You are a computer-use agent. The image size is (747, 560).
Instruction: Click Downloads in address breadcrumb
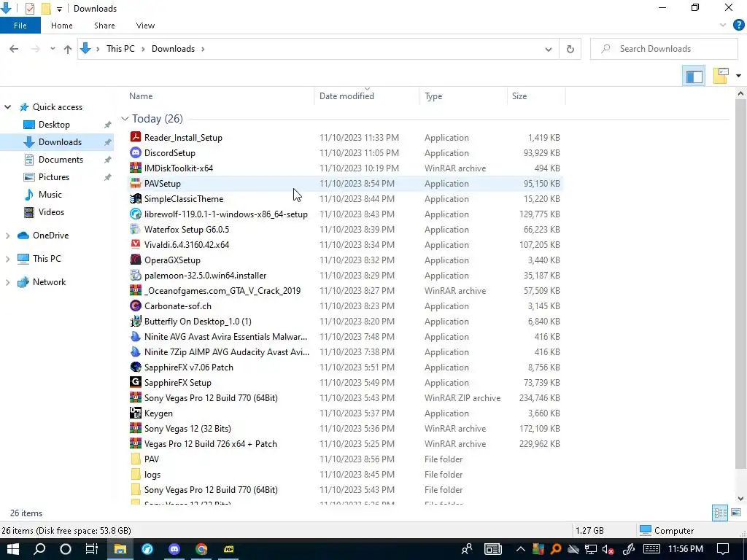point(173,49)
